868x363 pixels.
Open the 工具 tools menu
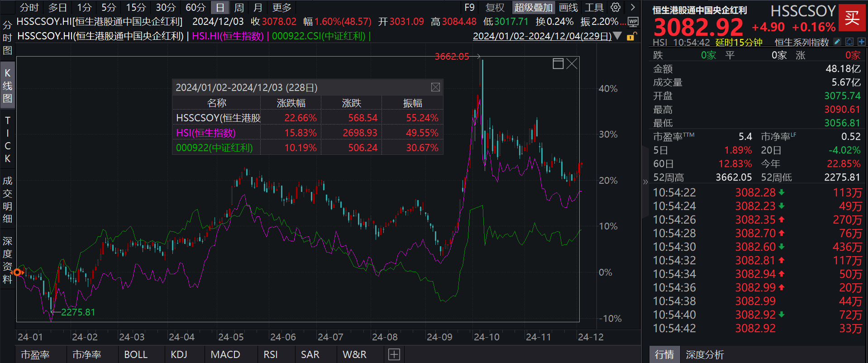coord(594,7)
